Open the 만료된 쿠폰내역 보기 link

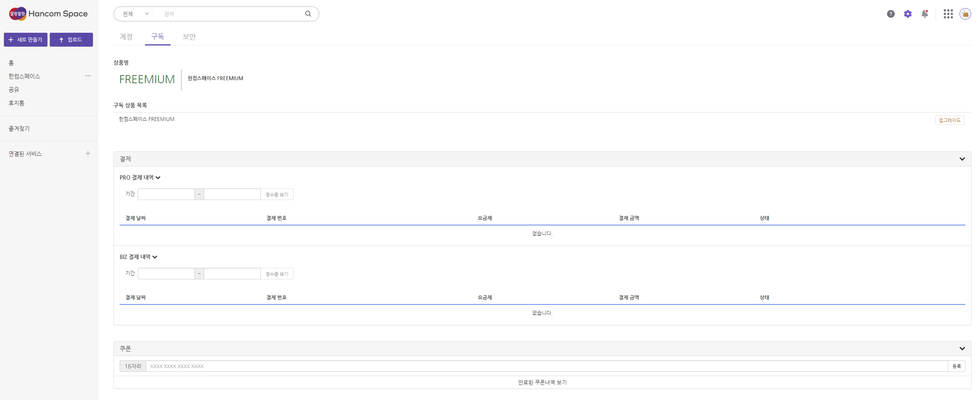[x=542, y=382]
